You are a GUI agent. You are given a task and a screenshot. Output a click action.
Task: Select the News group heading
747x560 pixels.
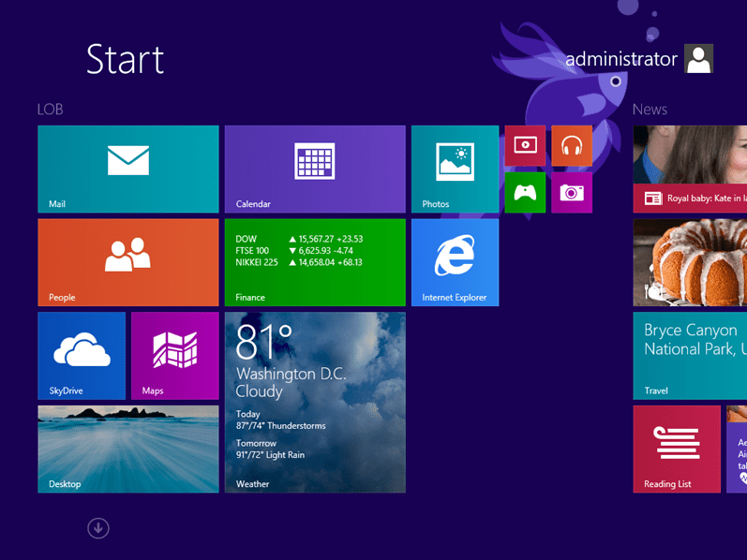click(x=650, y=110)
